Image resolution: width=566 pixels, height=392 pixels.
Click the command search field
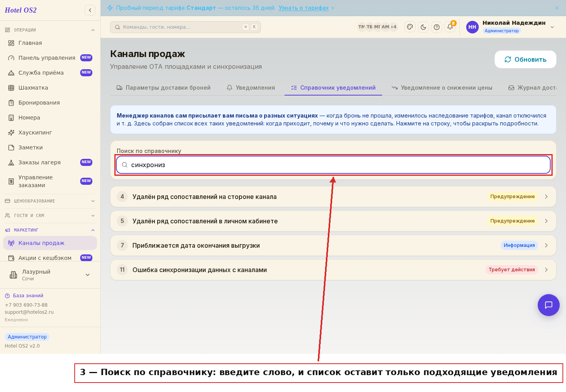(x=186, y=27)
